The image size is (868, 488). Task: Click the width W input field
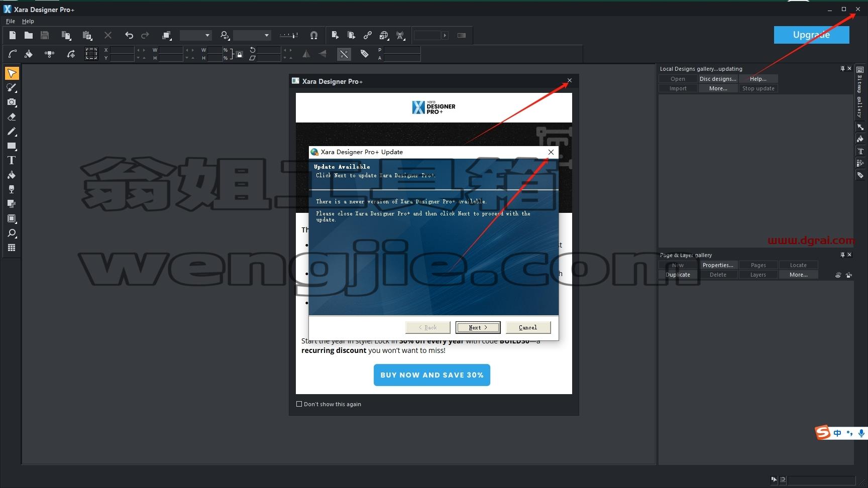[171, 50]
